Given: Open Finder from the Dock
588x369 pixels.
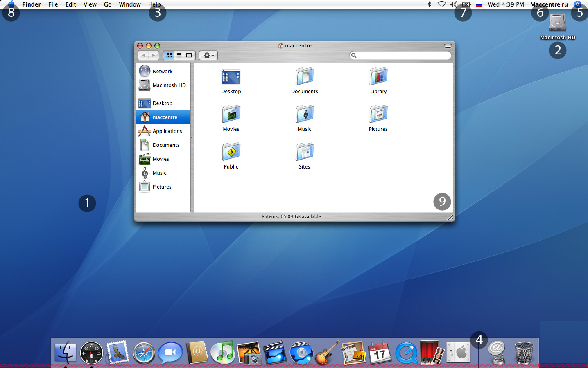Looking at the screenshot, I should 66,353.
